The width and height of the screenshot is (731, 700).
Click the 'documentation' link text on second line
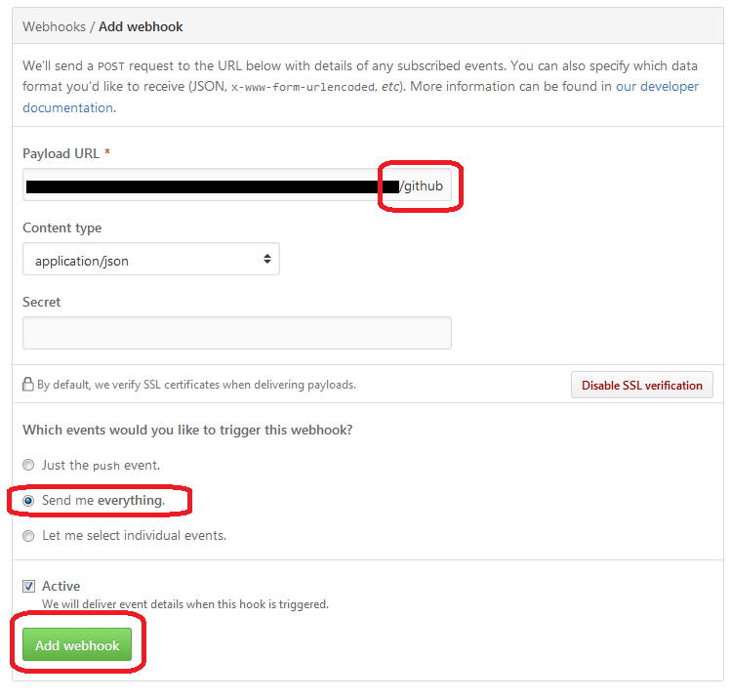68,107
